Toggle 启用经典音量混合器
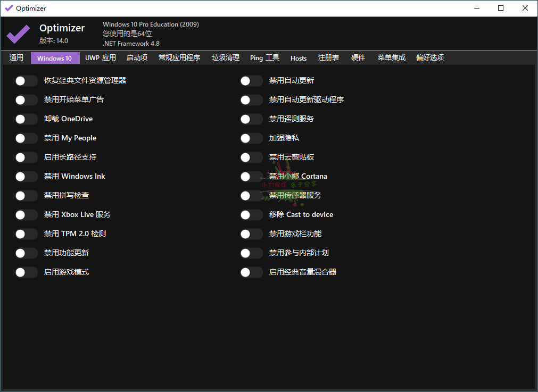The width and height of the screenshot is (538, 392). tap(251, 272)
